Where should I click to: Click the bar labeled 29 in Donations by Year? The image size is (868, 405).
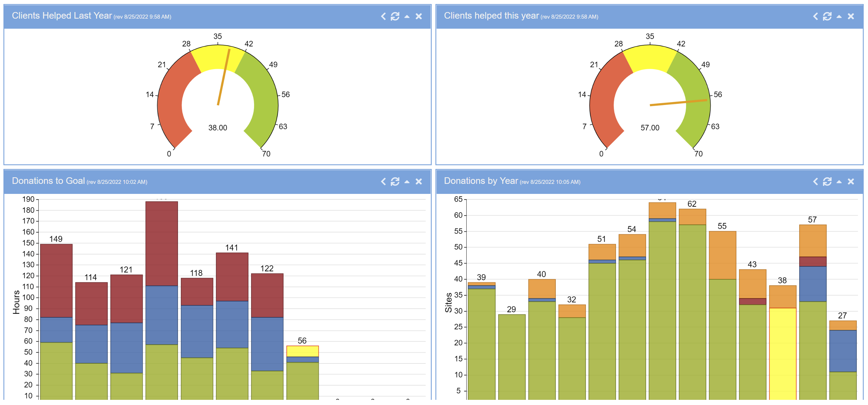511,357
